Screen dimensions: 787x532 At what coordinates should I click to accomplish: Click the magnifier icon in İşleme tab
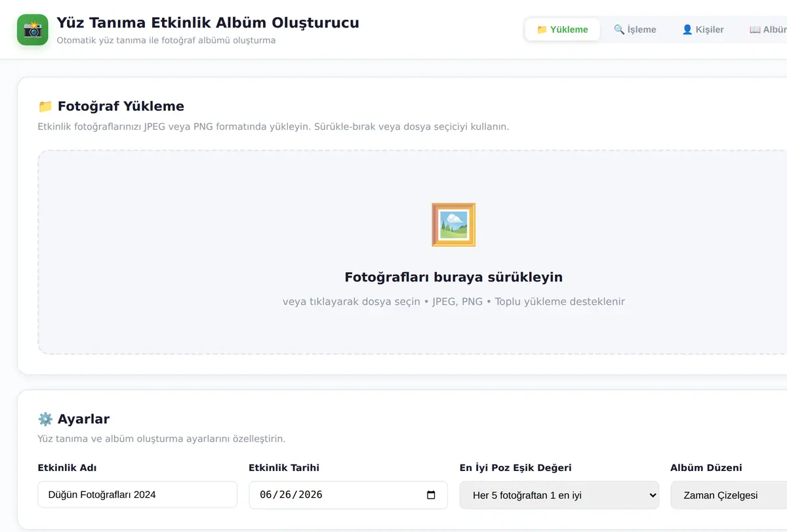[x=619, y=30]
